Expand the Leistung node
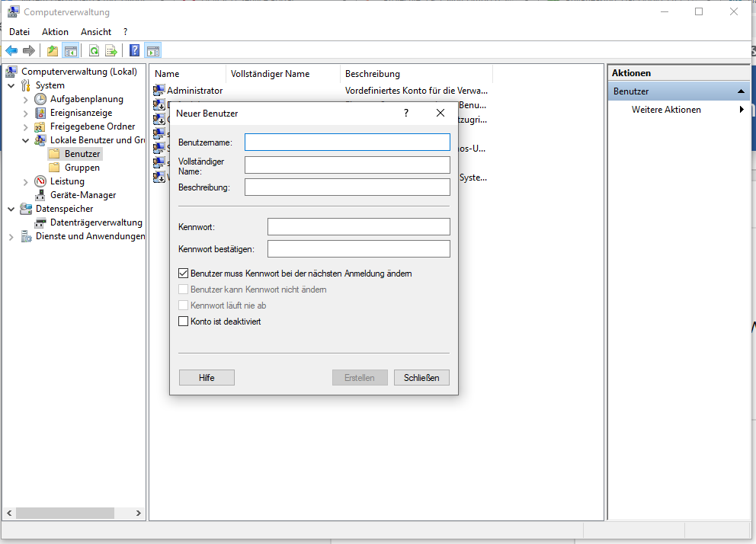The image size is (756, 544). point(26,182)
